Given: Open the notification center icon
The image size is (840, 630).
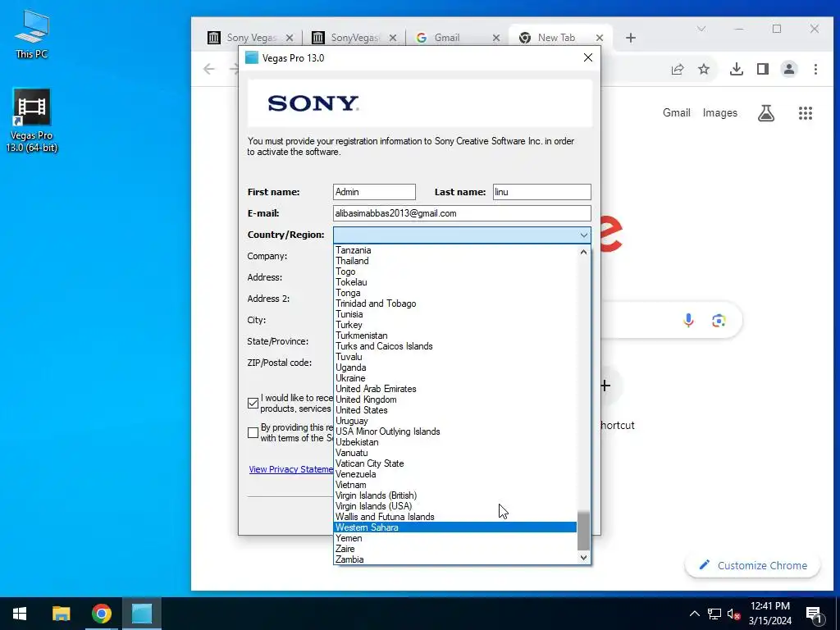Looking at the screenshot, I should [x=815, y=614].
